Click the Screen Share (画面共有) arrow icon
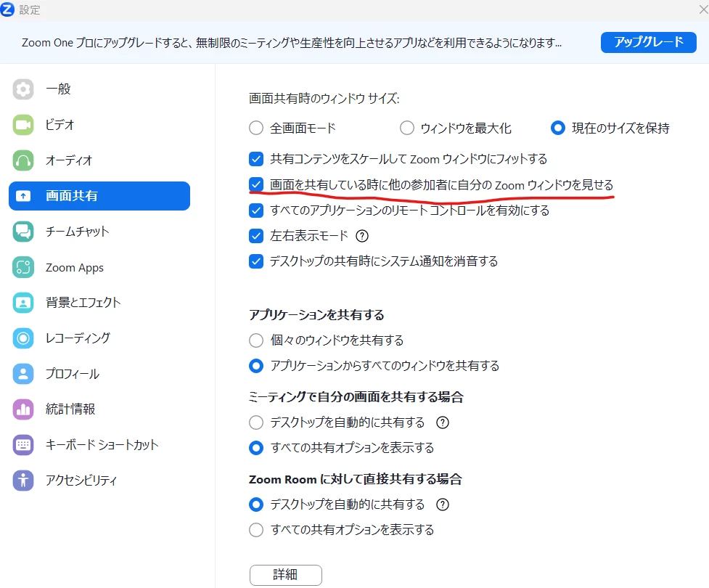 point(23,196)
